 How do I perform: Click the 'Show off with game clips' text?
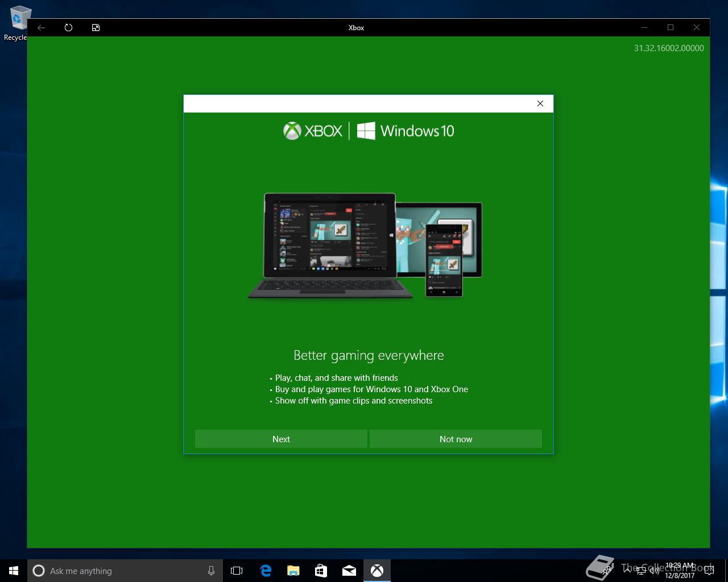pos(354,401)
